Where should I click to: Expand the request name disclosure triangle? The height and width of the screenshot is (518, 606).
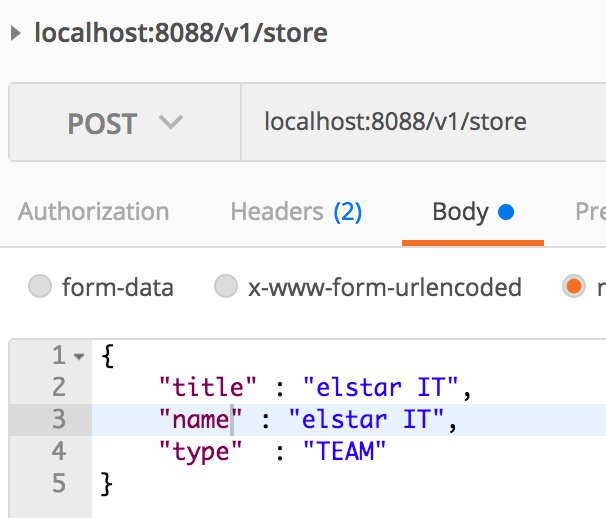[x=15, y=33]
